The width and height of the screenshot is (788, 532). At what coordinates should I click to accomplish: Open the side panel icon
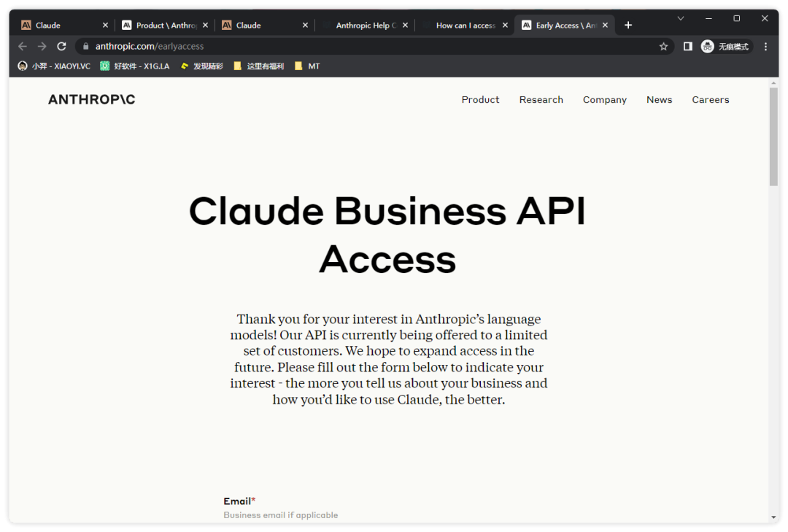point(687,46)
